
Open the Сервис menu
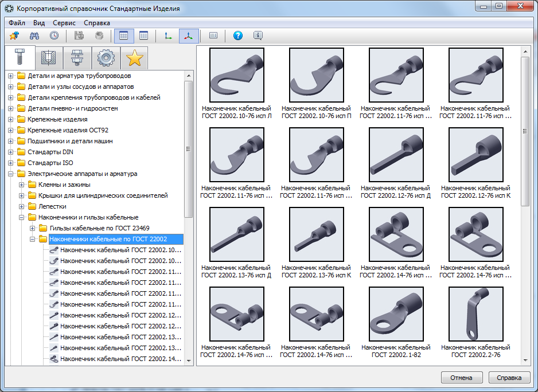(x=64, y=23)
